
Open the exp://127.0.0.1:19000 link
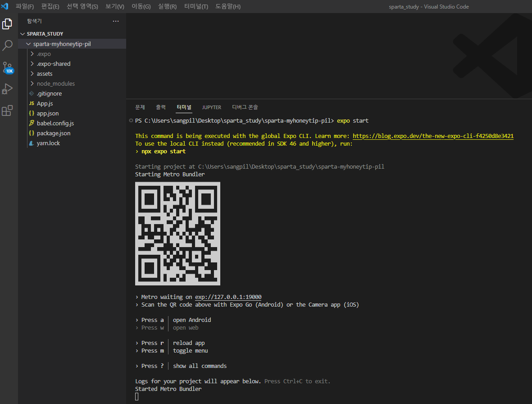coord(228,297)
